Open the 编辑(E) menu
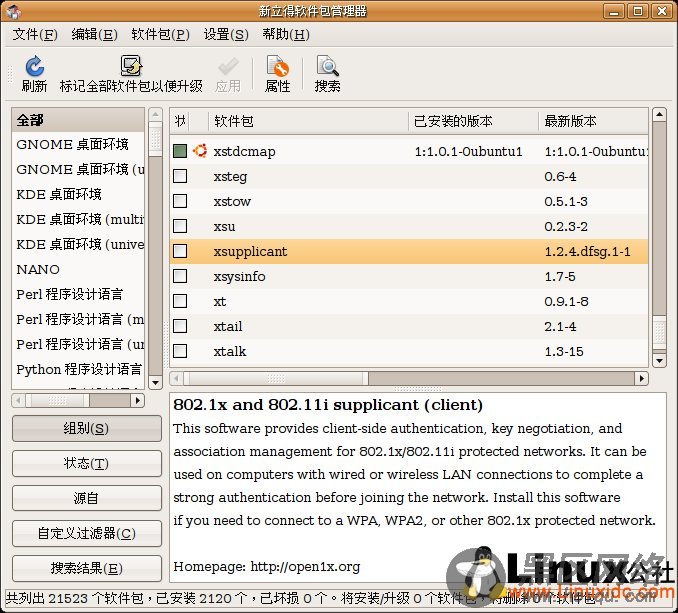678x613 pixels. (x=95, y=34)
